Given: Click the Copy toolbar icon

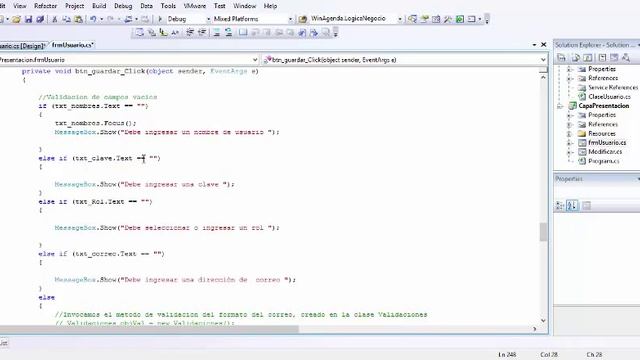Looking at the screenshot, I should [66, 19].
